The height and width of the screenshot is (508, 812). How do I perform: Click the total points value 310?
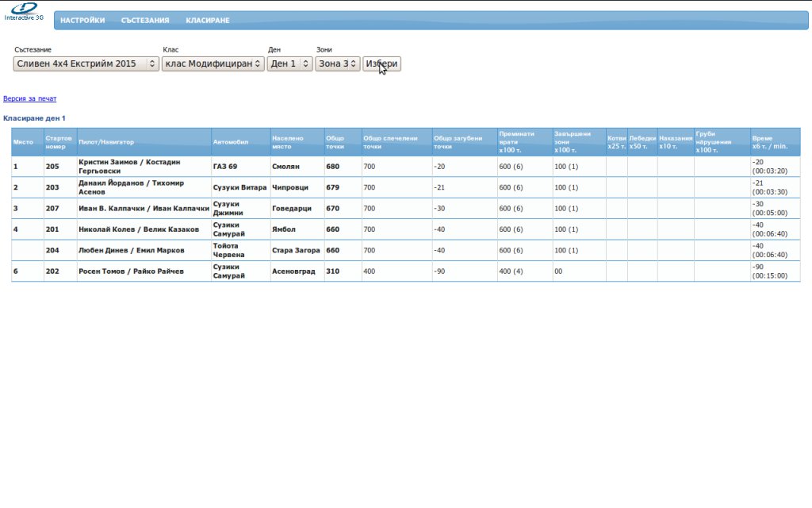click(332, 271)
